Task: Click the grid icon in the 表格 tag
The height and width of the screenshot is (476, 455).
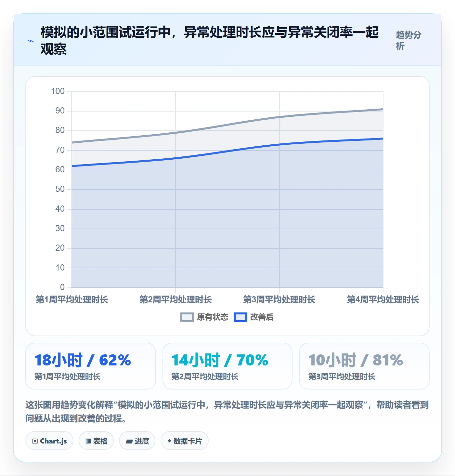Action: 88,441
